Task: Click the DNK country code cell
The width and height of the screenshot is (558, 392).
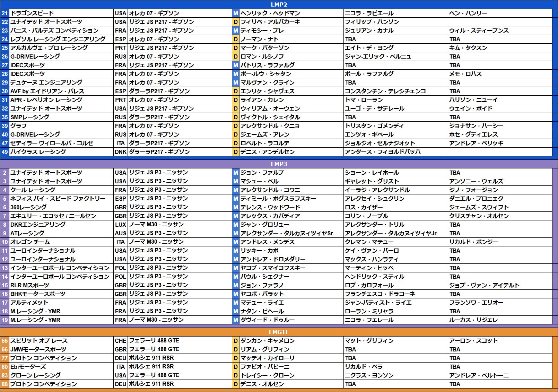Action: [121, 152]
